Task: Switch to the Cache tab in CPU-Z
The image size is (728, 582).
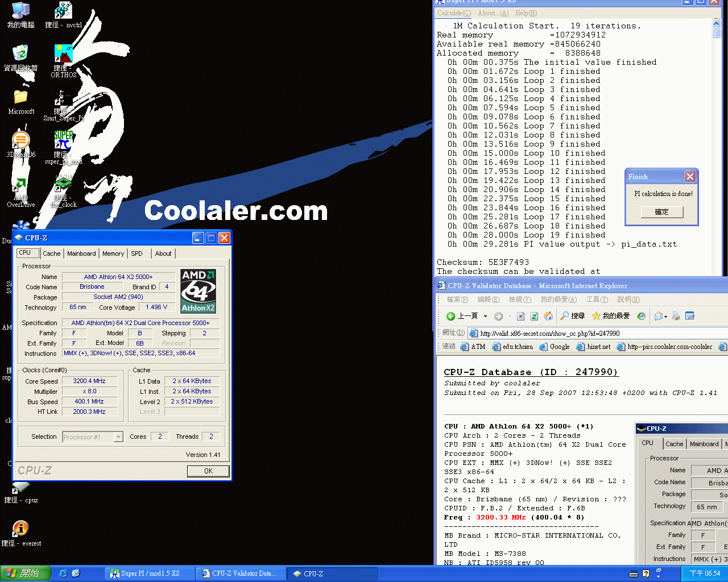Action: pos(51,253)
